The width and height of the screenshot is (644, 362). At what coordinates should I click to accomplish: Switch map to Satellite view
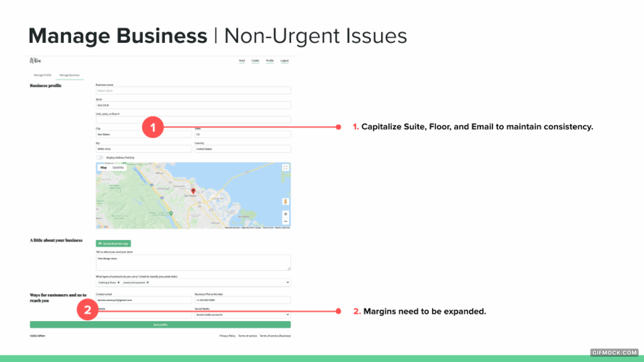click(118, 168)
